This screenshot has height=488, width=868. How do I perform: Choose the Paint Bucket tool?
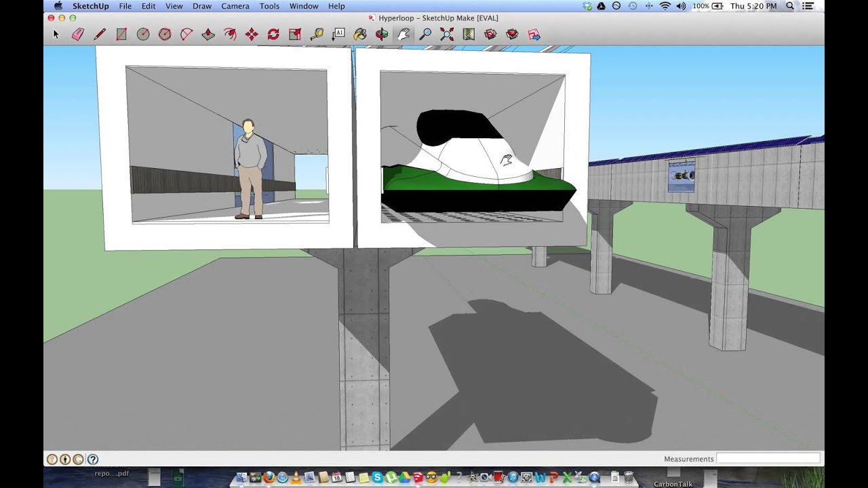pos(360,34)
